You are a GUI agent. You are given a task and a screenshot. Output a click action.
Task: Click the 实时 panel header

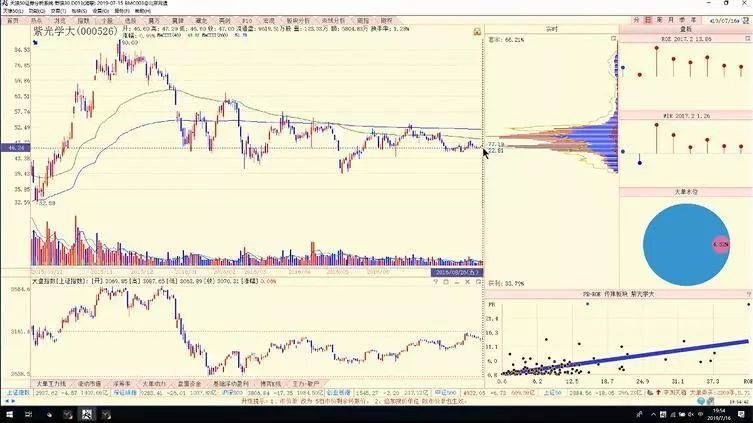point(551,29)
